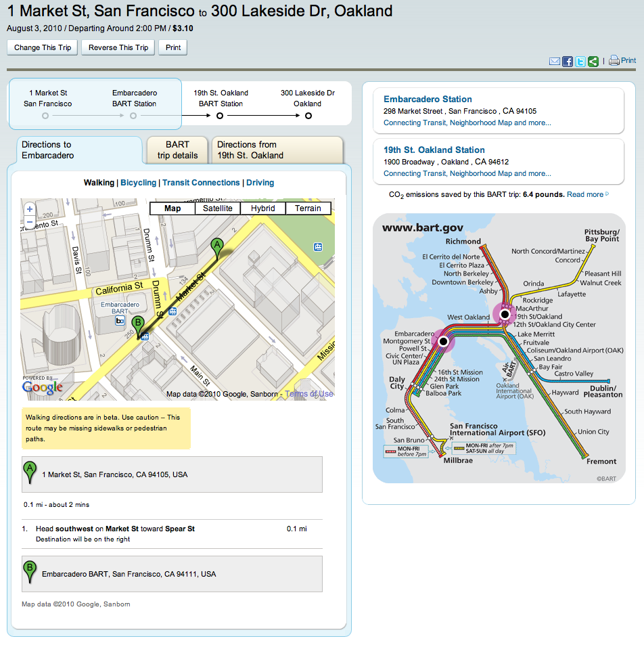Switch map to Hybrid view
The width and height of the screenshot is (644, 645).
click(263, 208)
